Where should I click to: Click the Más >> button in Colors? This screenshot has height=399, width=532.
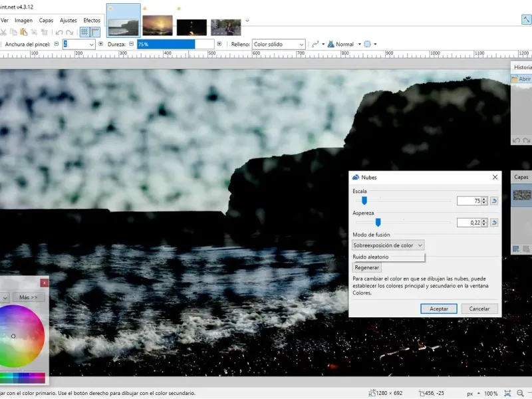(29, 297)
